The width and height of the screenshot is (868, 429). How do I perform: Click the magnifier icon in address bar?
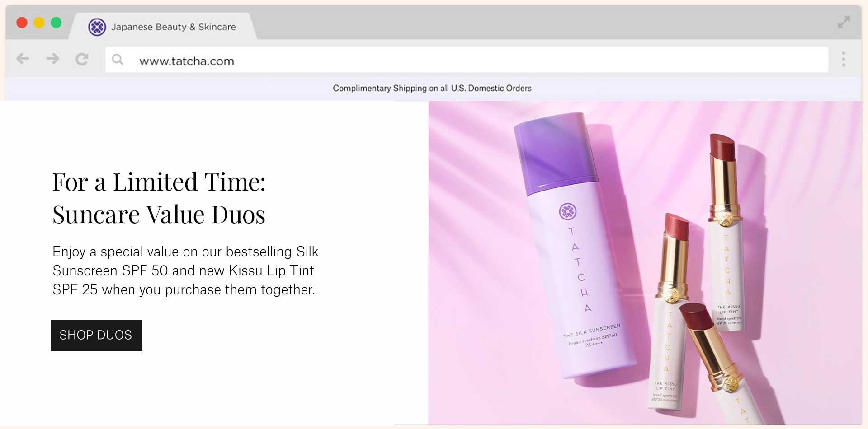pos(118,60)
